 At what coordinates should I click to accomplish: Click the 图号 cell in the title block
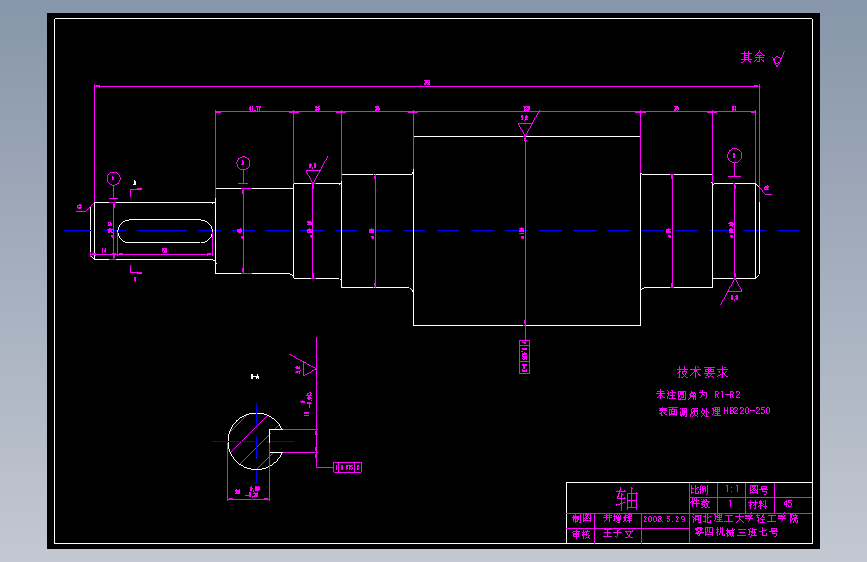pos(759,490)
